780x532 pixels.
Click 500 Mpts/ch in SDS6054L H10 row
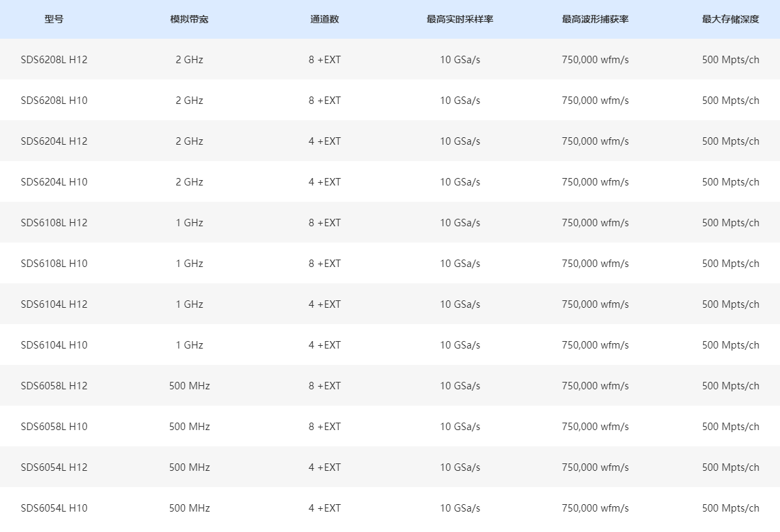[730, 508]
